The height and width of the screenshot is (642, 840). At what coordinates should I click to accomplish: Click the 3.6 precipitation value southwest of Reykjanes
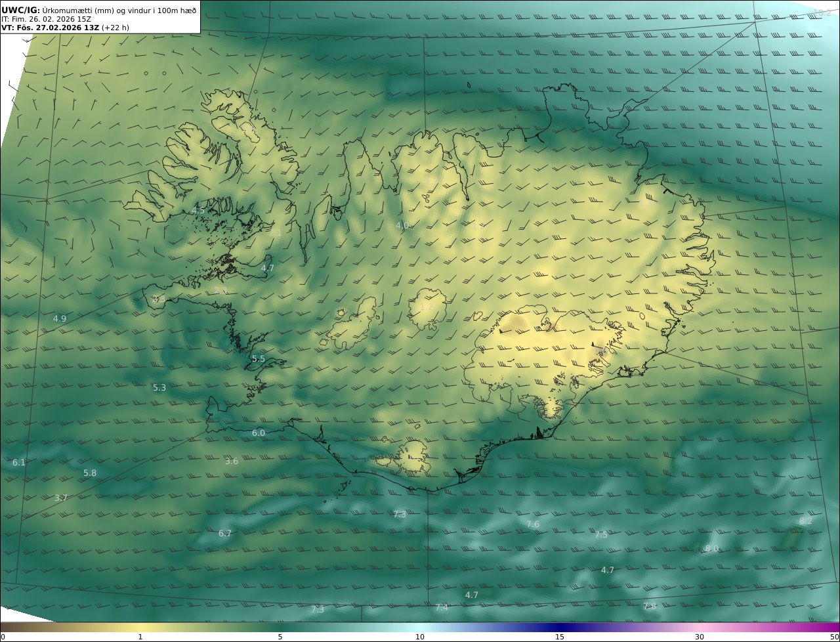[x=232, y=461]
